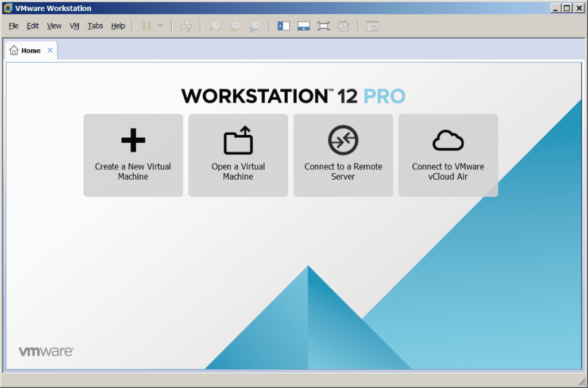Click the Unity mode toolbar icon
The width and height of the screenshot is (588, 388).
coord(343,26)
